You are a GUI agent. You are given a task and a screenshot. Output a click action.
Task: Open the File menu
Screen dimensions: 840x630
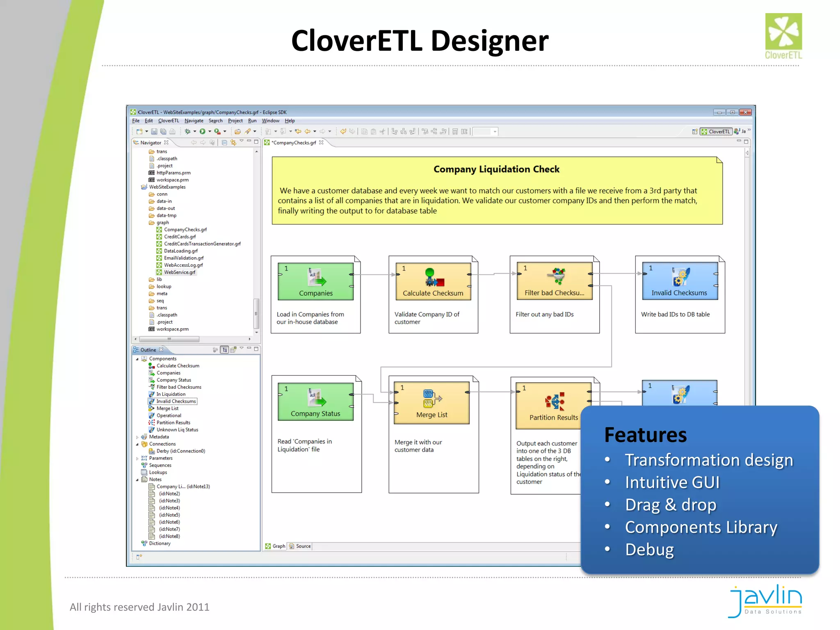click(136, 121)
